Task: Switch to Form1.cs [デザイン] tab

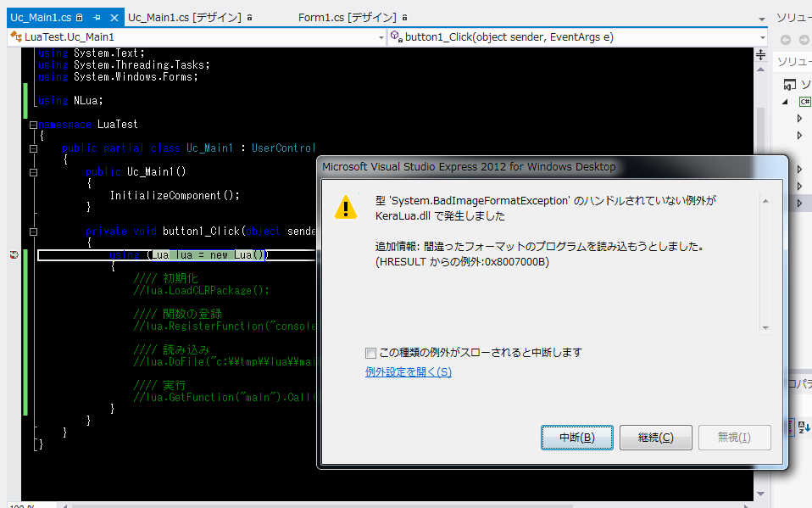Action: [352, 18]
